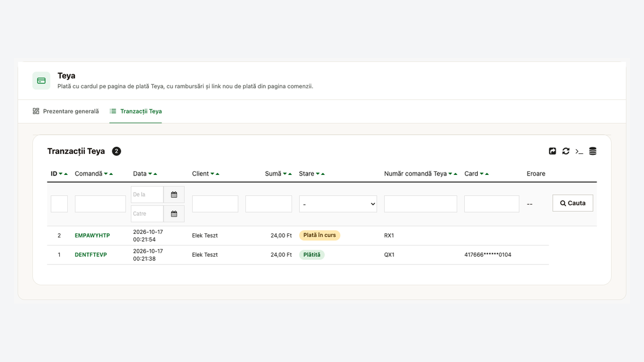The width and height of the screenshot is (644, 362).
Task: Sort Client column ascending
Action: click(218, 174)
